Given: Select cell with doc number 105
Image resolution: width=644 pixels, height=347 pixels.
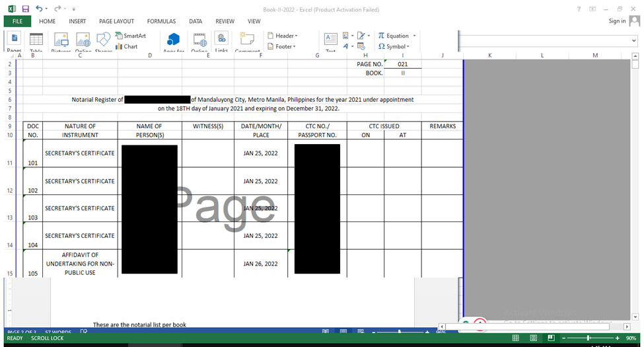Looking at the screenshot, I should point(33,264).
